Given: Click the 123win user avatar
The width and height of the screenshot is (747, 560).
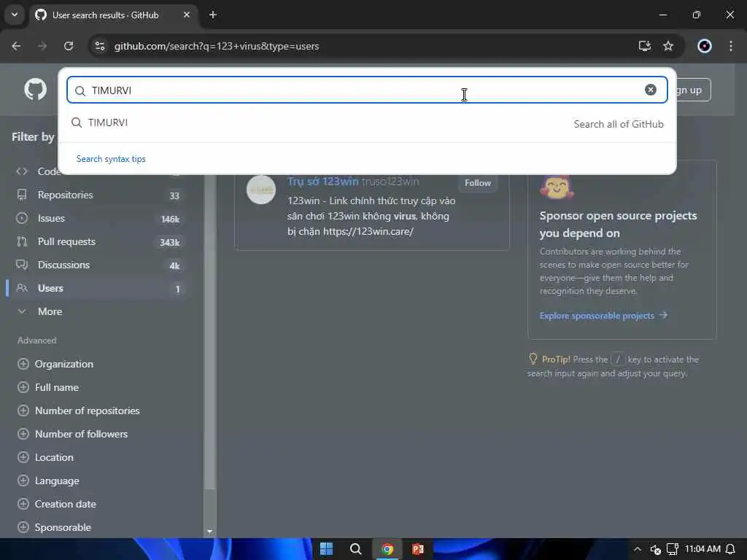Looking at the screenshot, I should (261, 190).
